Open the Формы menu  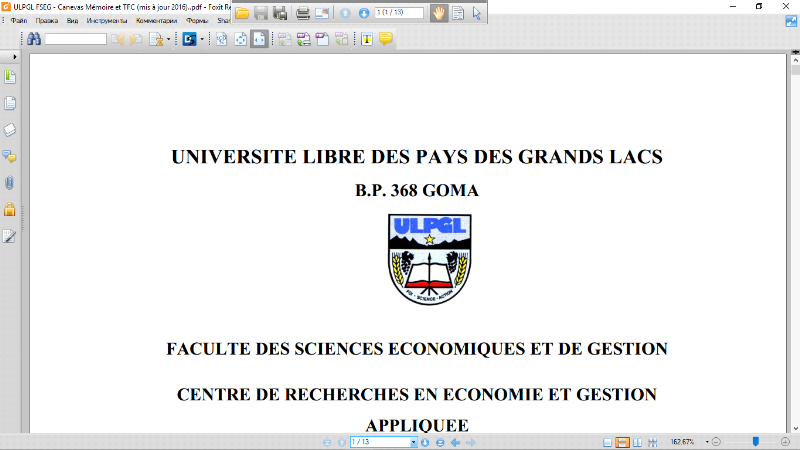pos(196,21)
